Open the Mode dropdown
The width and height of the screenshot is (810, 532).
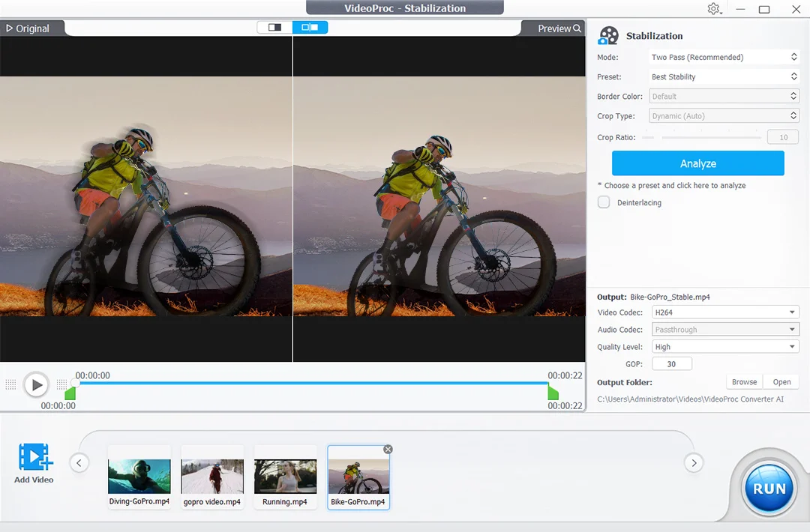[723, 56]
